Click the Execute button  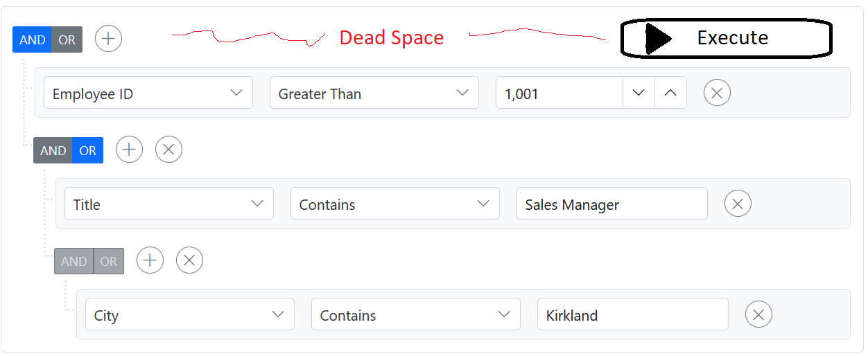(725, 38)
